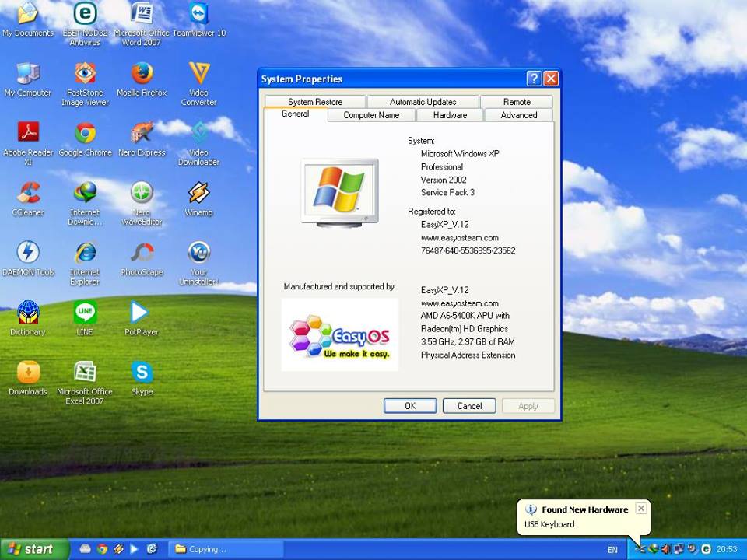747x560 pixels.
Task: Open the Nero WaveEditor shortcut
Action: (142, 203)
